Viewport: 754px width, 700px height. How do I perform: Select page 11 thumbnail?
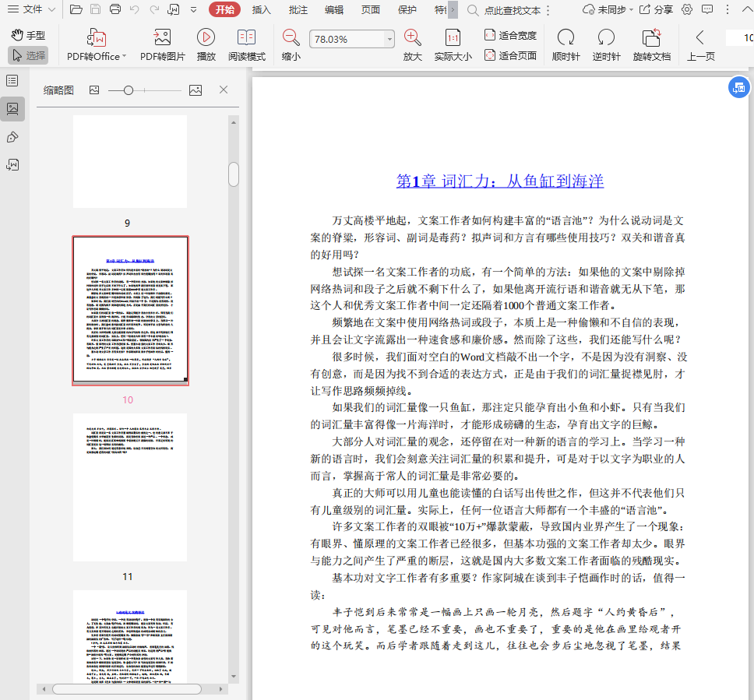130,487
